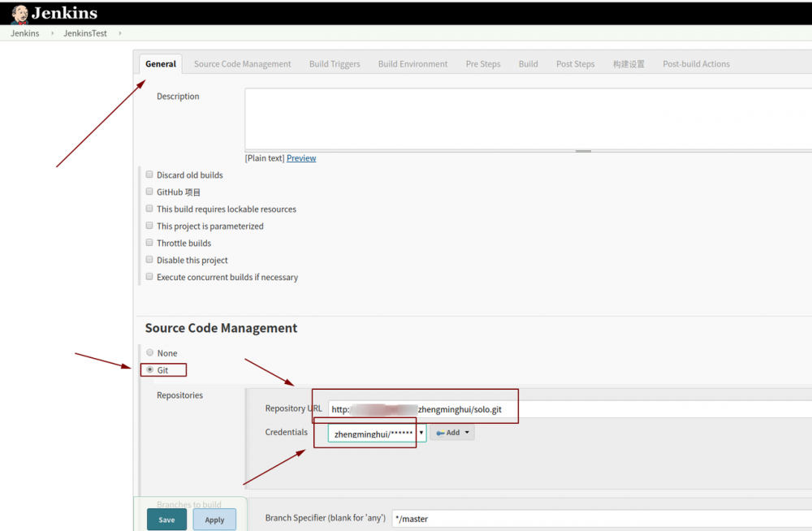Expand the arrow after Jenkins breadcrumb
The width and height of the screenshot is (812, 531).
[52, 33]
